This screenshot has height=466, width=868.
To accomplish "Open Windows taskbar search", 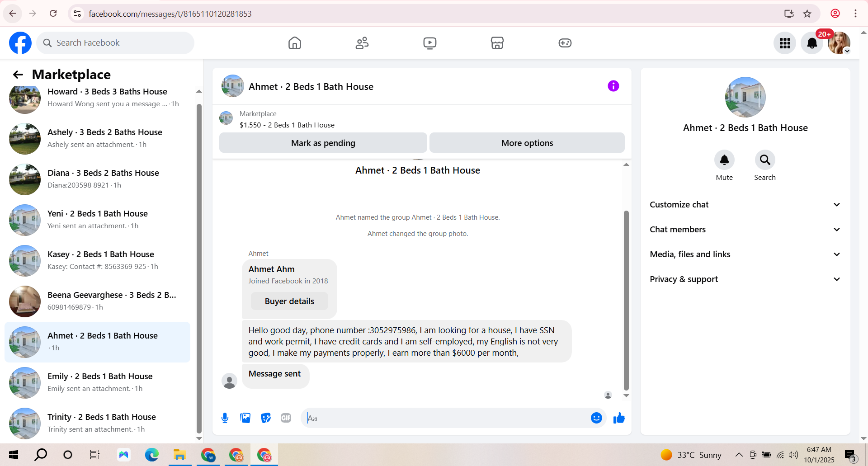I will tap(41, 455).
